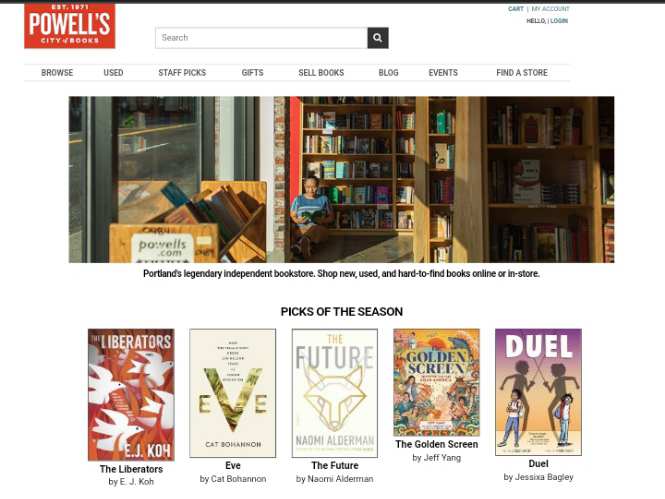Click the Login link
Viewport: 665px width, 499px height.
559,21
